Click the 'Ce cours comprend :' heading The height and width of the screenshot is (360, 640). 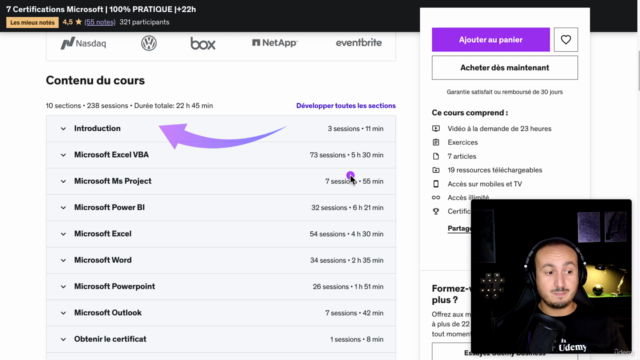coord(470,113)
